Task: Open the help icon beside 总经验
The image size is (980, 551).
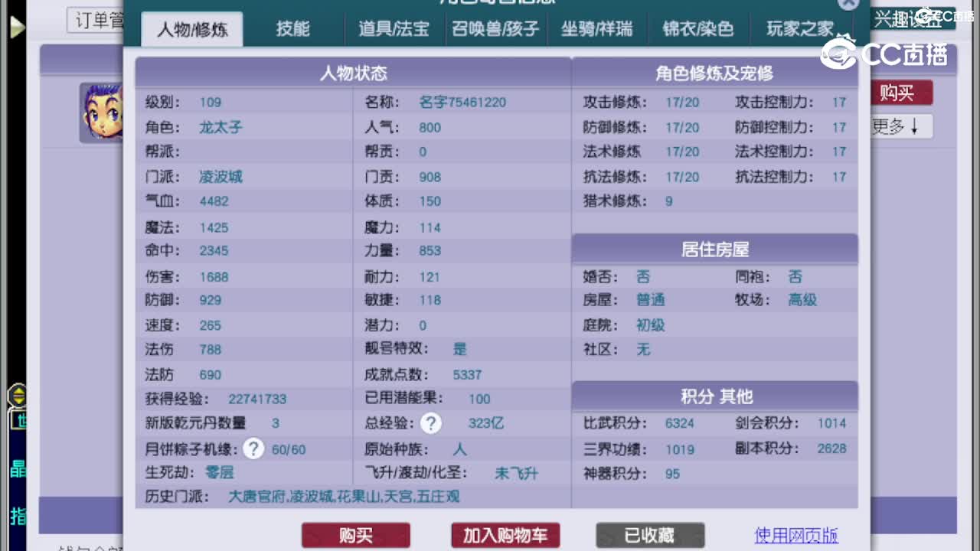Action: pos(430,423)
